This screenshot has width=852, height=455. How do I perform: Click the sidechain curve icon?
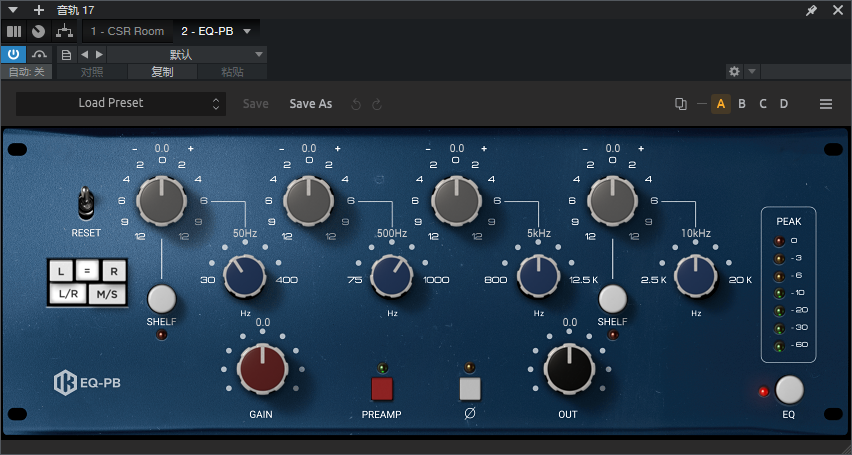point(40,54)
